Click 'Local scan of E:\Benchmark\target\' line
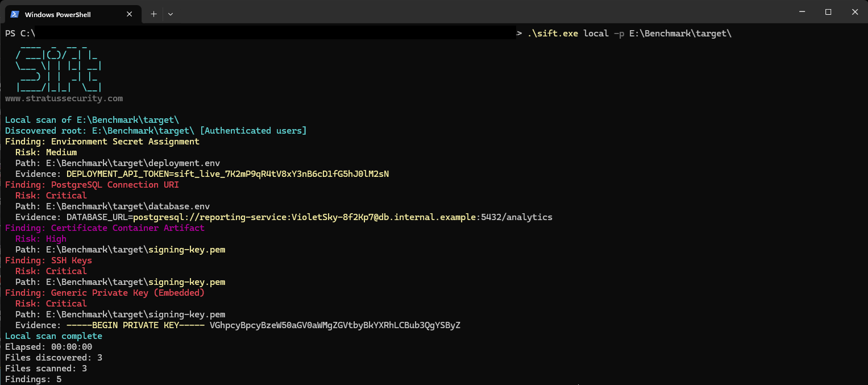This screenshot has height=385, width=868. (x=92, y=120)
